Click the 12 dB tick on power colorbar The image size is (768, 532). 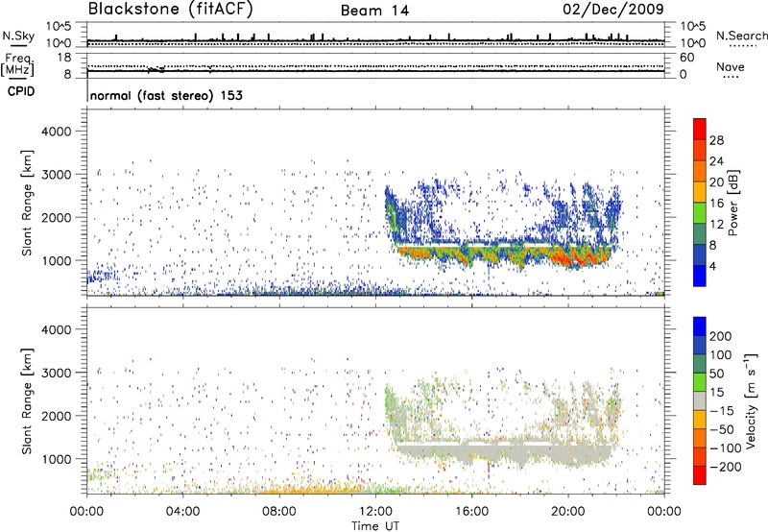pyautogui.click(x=716, y=225)
